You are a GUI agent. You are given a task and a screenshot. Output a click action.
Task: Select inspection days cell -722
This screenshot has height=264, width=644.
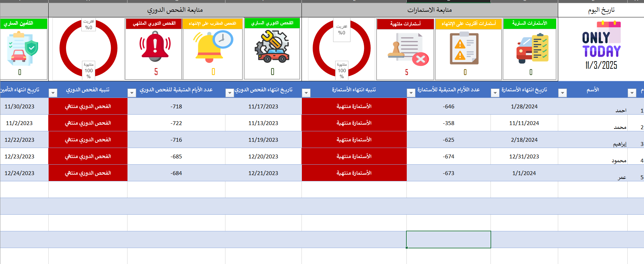(176, 123)
